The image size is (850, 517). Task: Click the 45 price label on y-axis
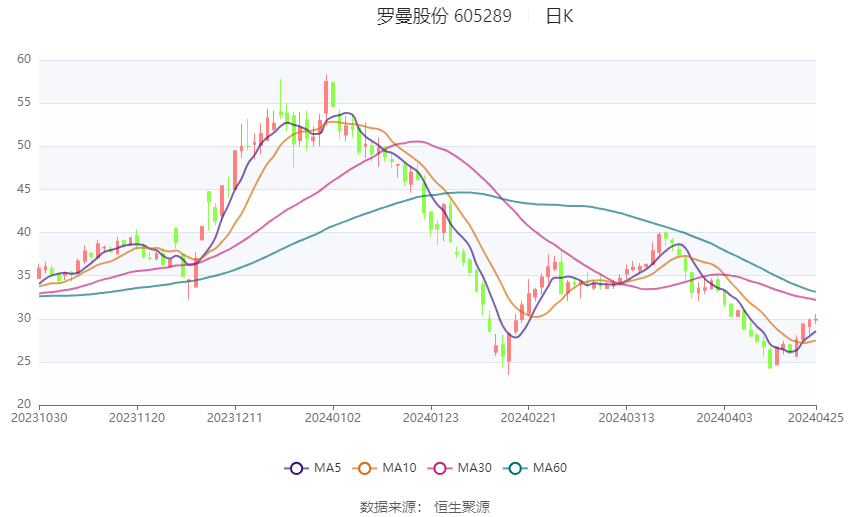pos(25,189)
